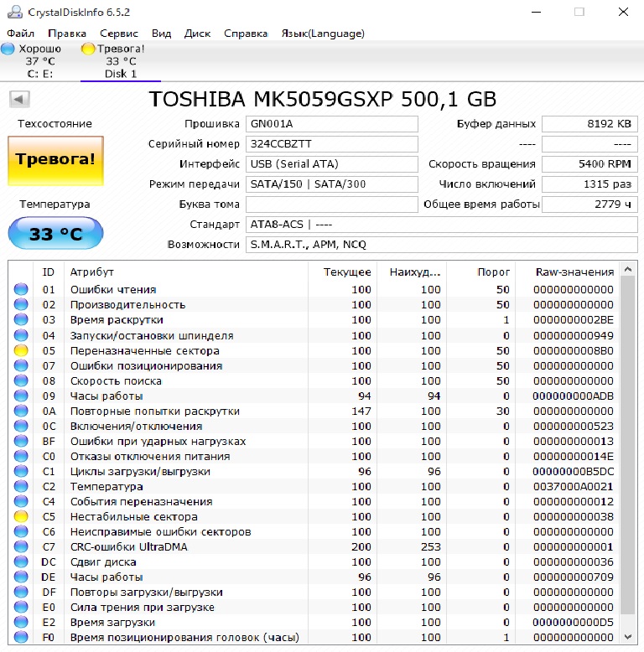Open the Файл menu
644x652 pixels.
point(21,34)
